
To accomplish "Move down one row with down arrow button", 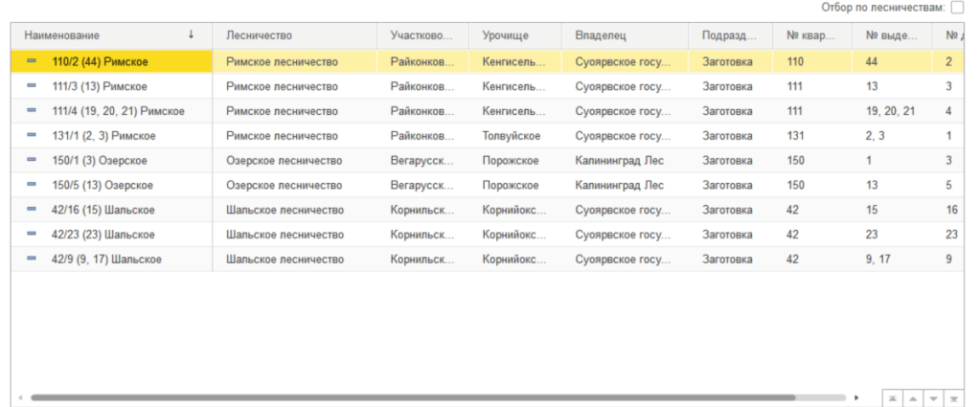I will click(x=934, y=398).
